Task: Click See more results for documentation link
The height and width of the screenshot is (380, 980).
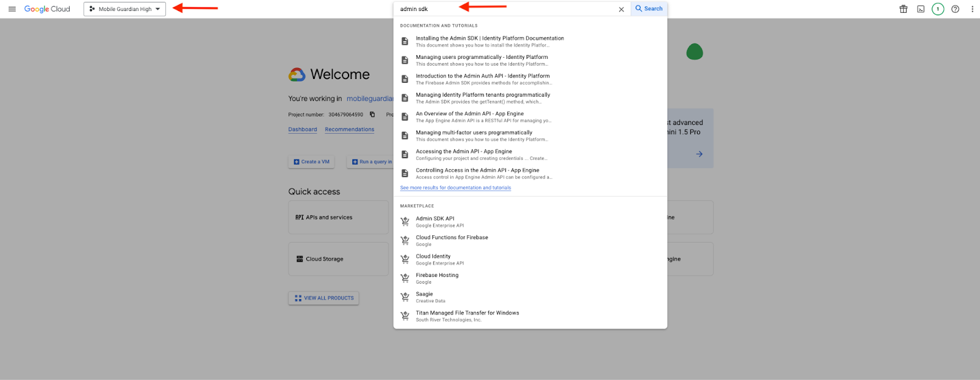Action: [x=455, y=188]
